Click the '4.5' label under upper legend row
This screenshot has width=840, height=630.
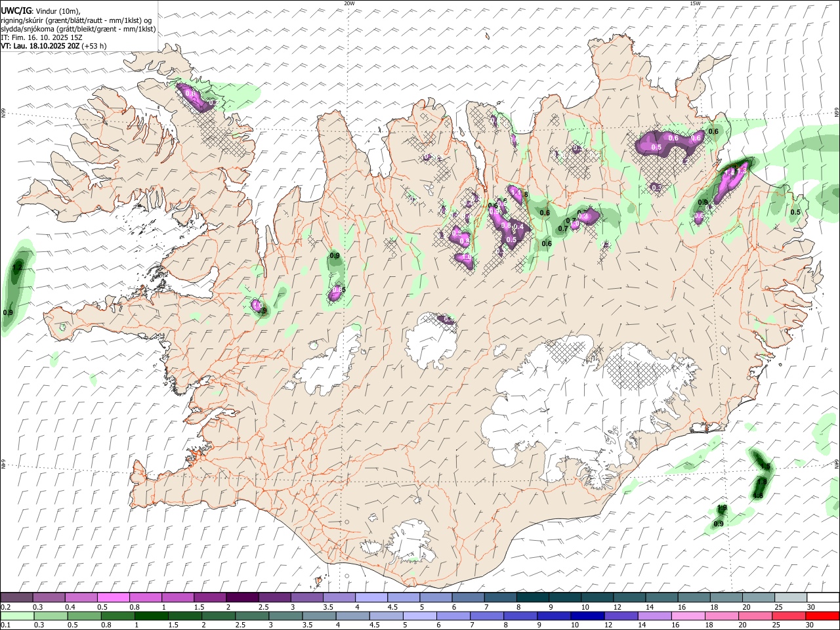[x=392, y=607]
